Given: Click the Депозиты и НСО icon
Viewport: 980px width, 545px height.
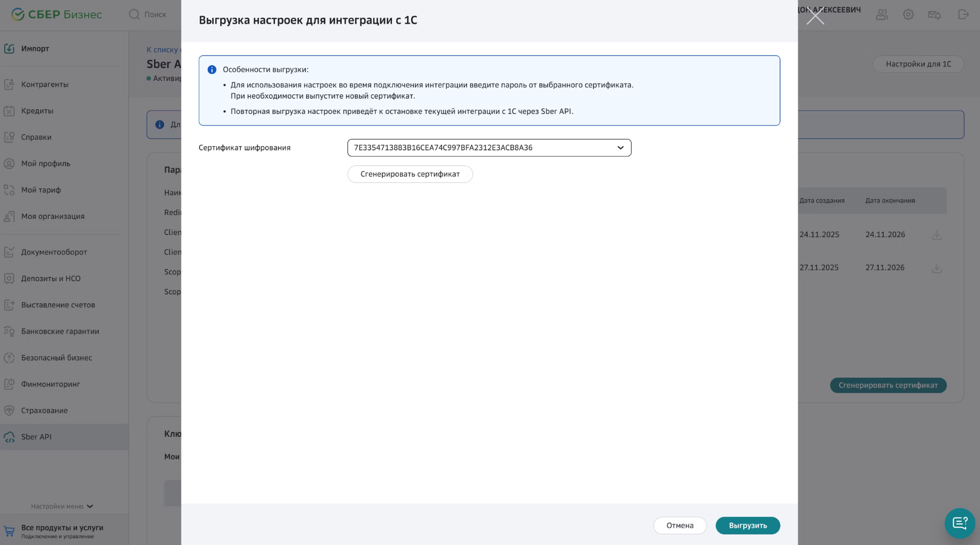Looking at the screenshot, I should tap(9, 278).
